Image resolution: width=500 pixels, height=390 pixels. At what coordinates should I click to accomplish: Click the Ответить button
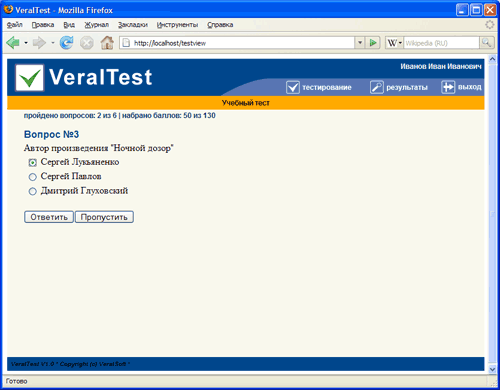[x=49, y=217]
